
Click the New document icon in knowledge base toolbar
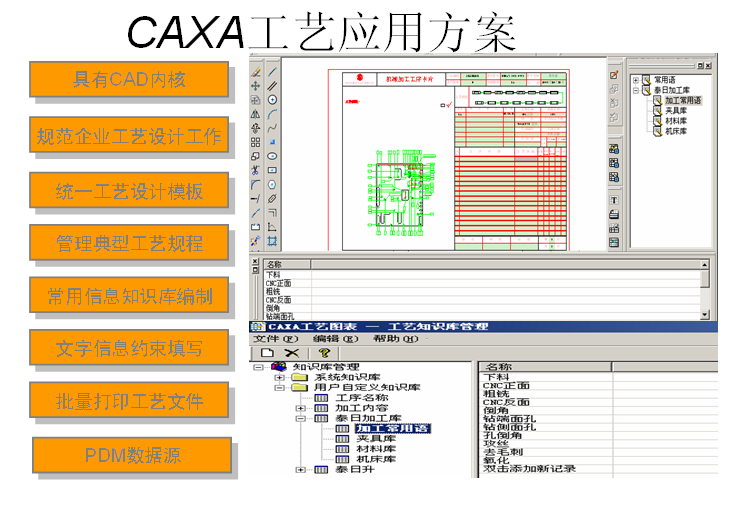click(x=267, y=353)
